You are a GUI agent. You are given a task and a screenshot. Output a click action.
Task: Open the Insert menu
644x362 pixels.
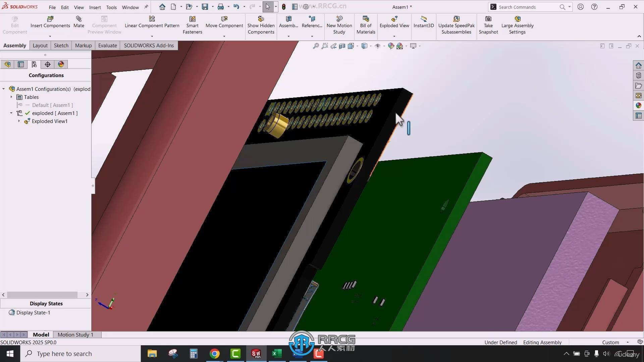95,7
